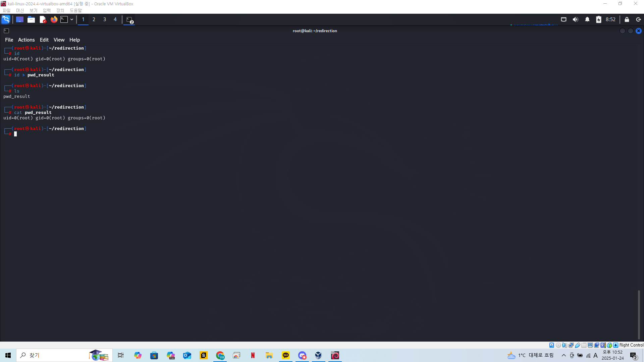Expand the terminal launcher dropdown arrow
Screen dimensions: 644x362
[x=72, y=19]
